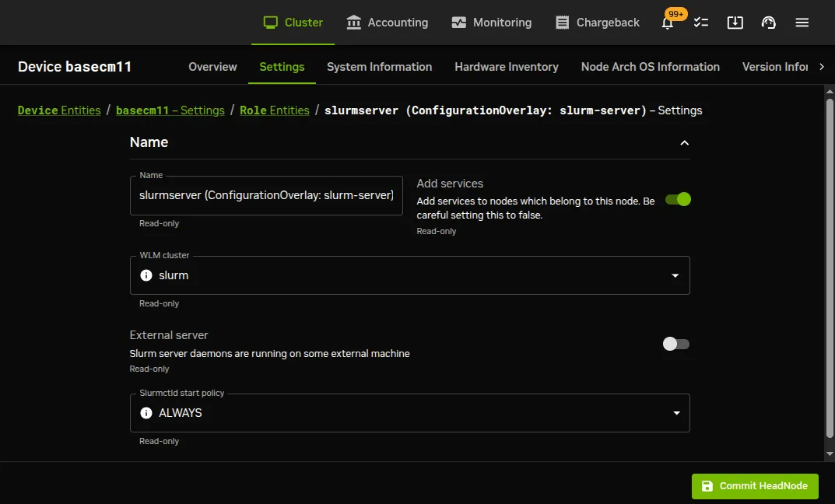Open the Version Information tab
The height and width of the screenshot is (504, 835).
tap(775, 67)
